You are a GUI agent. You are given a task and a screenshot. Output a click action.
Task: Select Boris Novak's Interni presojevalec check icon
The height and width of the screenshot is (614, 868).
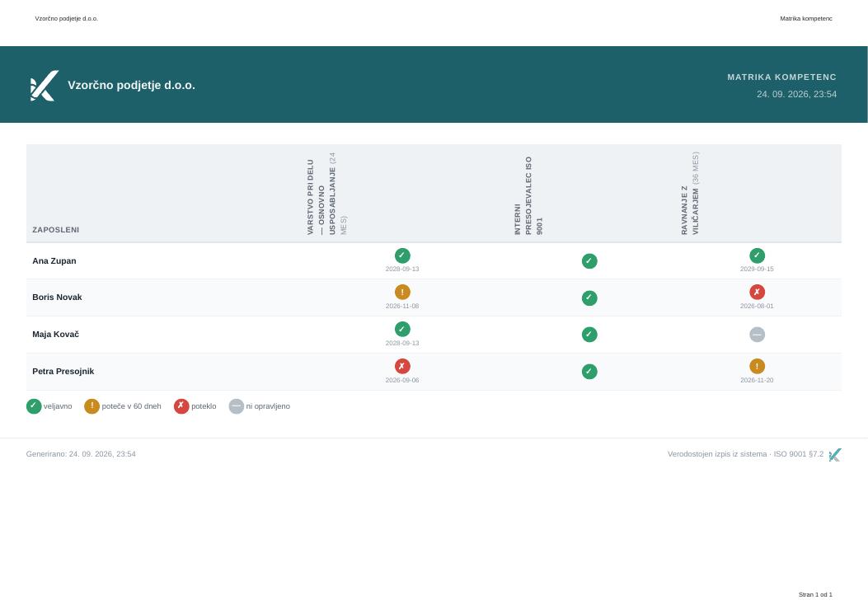[589, 298]
